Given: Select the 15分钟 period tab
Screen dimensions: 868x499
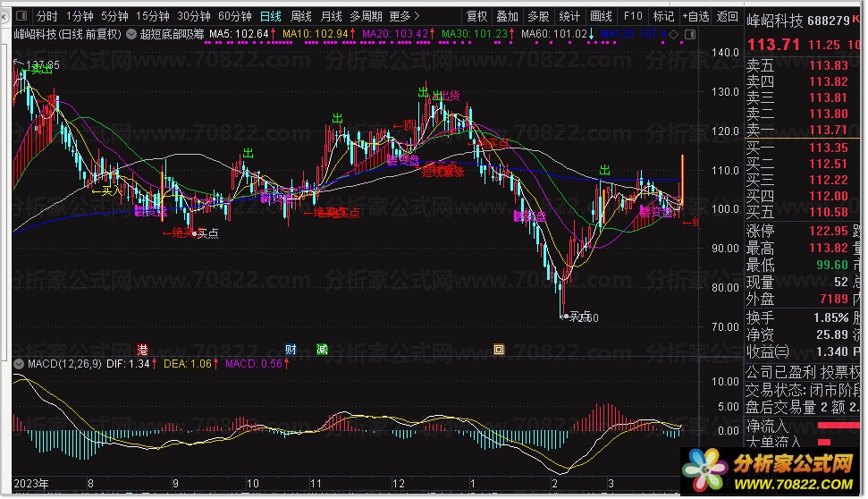Looking at the screenshot, I should (153, 17).
